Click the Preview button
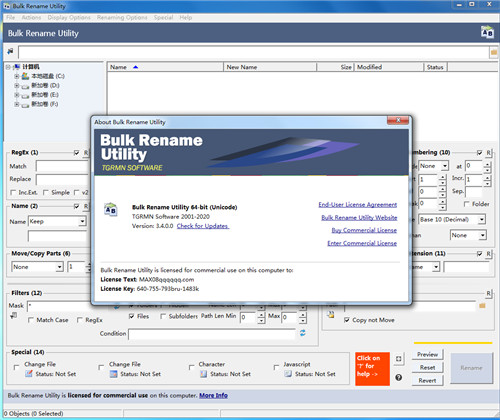Image resolution: width=500 pixels, height=420 pixels. click(427, 354)
